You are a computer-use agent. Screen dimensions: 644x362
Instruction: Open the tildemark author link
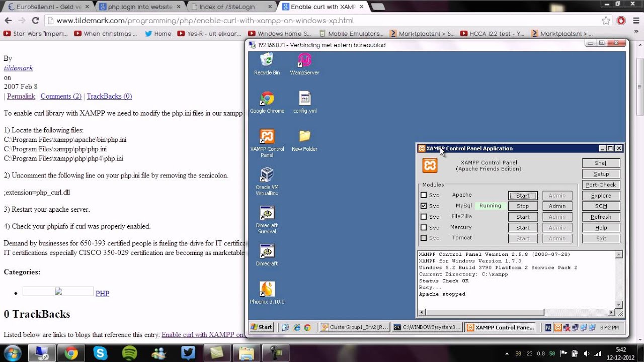tap(18, 68)
